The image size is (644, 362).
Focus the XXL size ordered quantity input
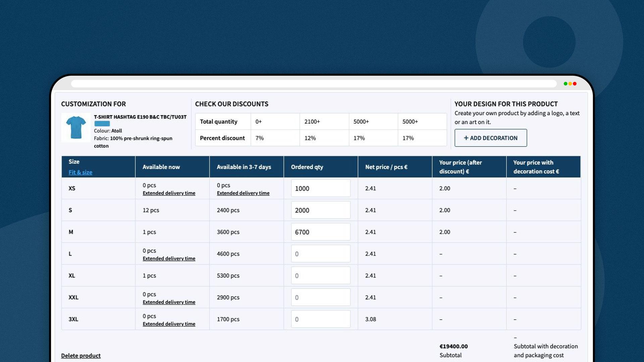coord(320,297)
